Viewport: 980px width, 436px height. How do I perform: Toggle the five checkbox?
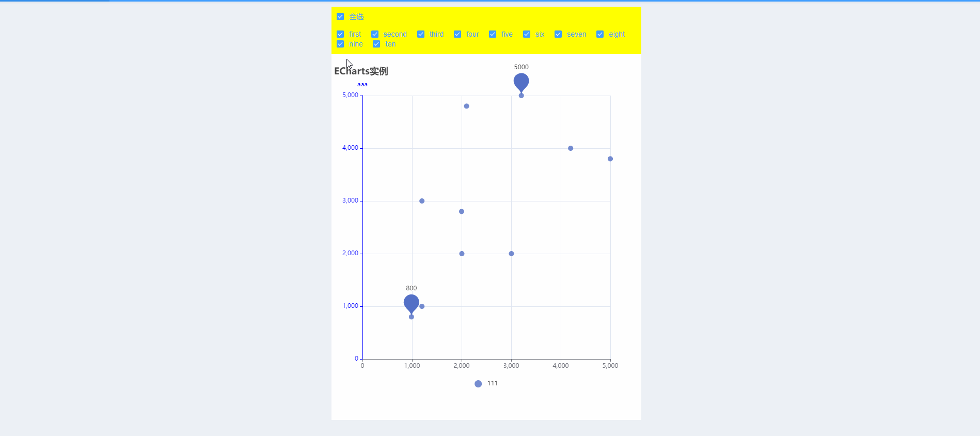493,34
